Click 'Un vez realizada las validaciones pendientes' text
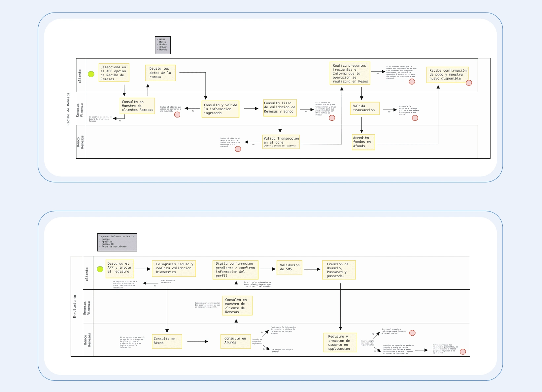542x392 pixels. pos(445,349)
